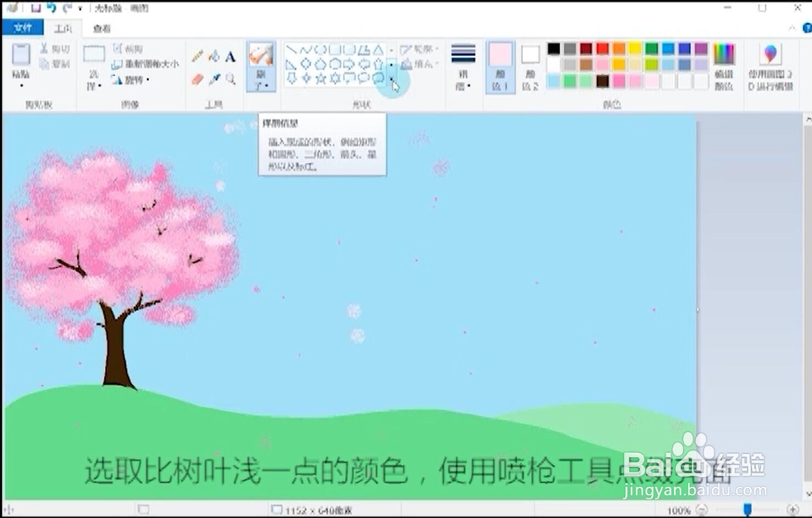
Task: Switch to the Color 2 background swatch
Action: (x=529, y=54)
